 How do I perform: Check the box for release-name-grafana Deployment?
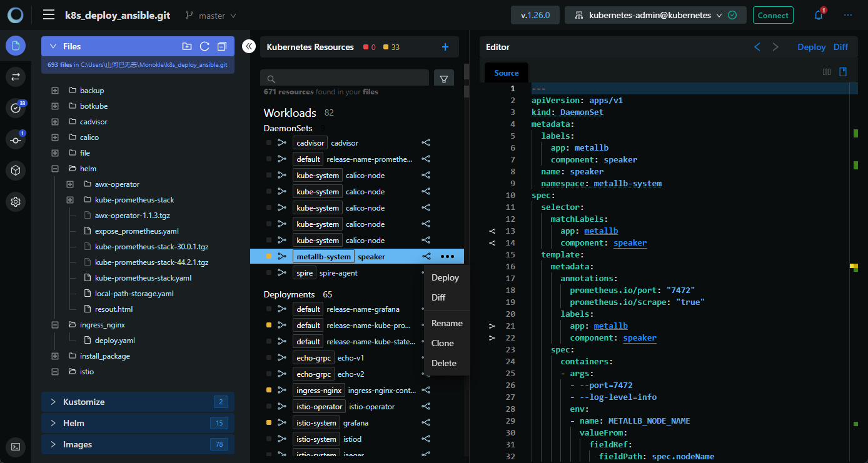point(269,309)
